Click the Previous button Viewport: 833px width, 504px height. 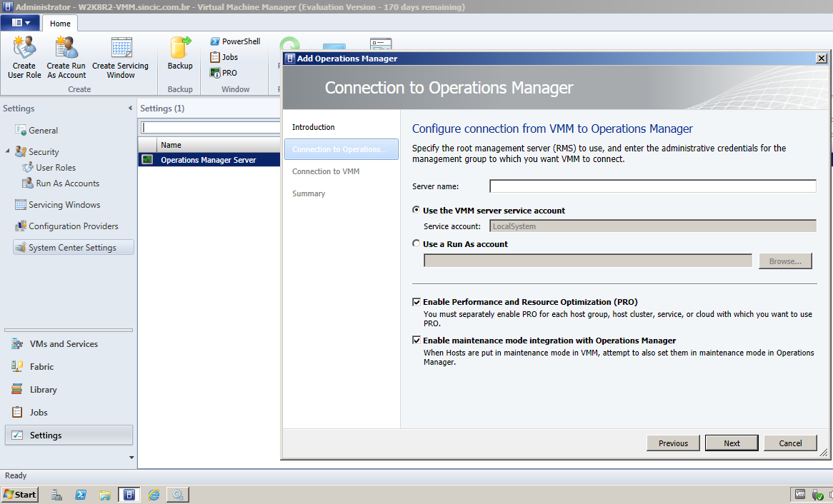point(673,443)
